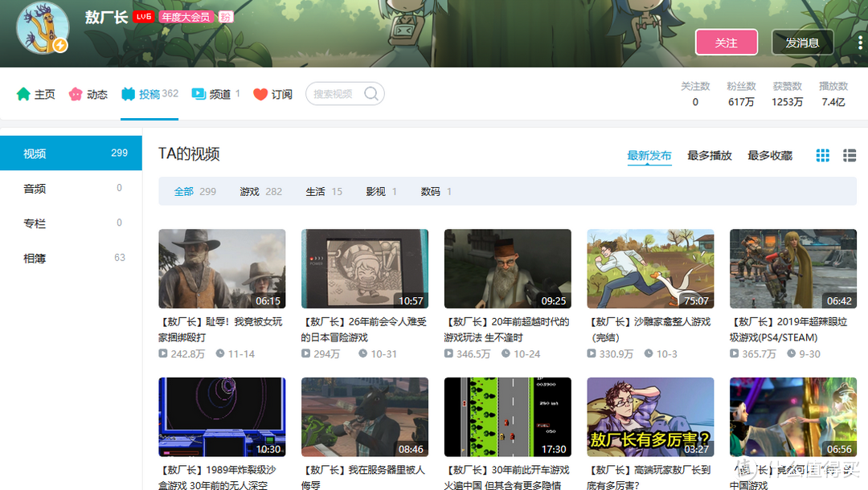Click the red heart icon by 订阅
Viewport: 868px width, 490px height.
click(x=260, y=94)
